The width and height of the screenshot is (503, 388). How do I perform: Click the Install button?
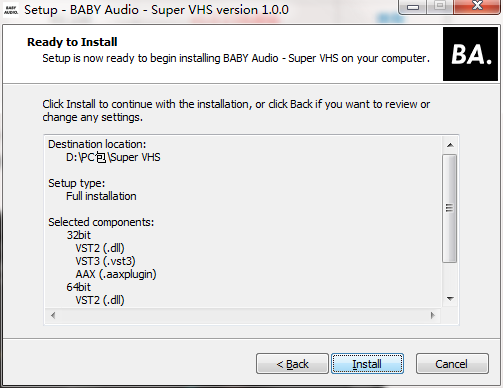pyautogui.click(x=367, y=364)
